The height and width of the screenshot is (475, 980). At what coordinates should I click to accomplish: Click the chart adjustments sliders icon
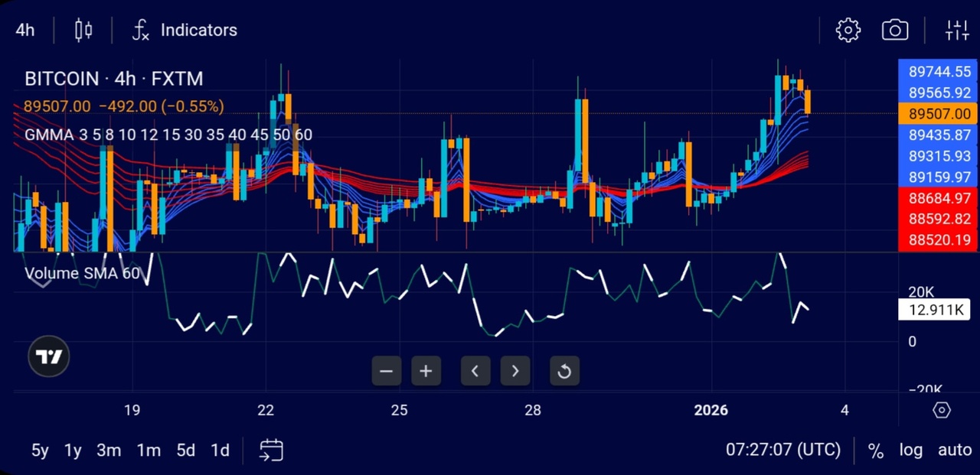(x=957, y=31)
